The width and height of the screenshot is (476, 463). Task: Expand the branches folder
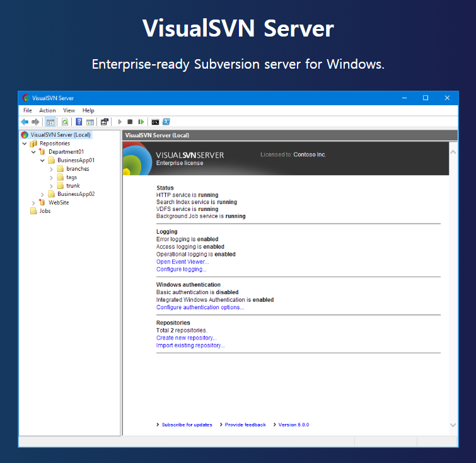(51, 169)
